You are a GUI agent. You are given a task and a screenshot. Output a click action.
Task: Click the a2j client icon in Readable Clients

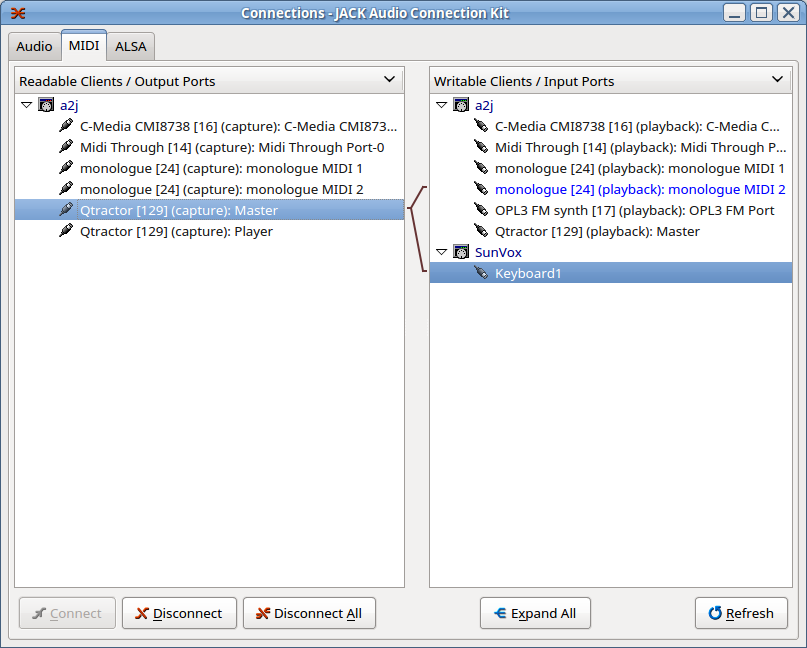coord(46,105)
